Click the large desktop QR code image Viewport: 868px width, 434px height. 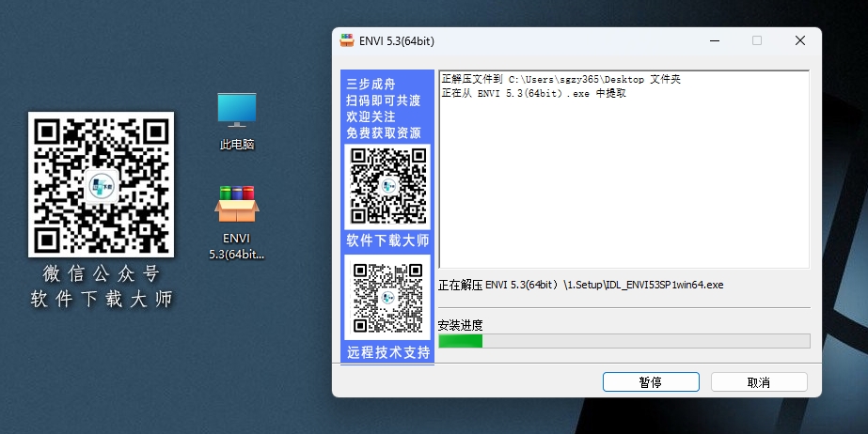point(102,185)
